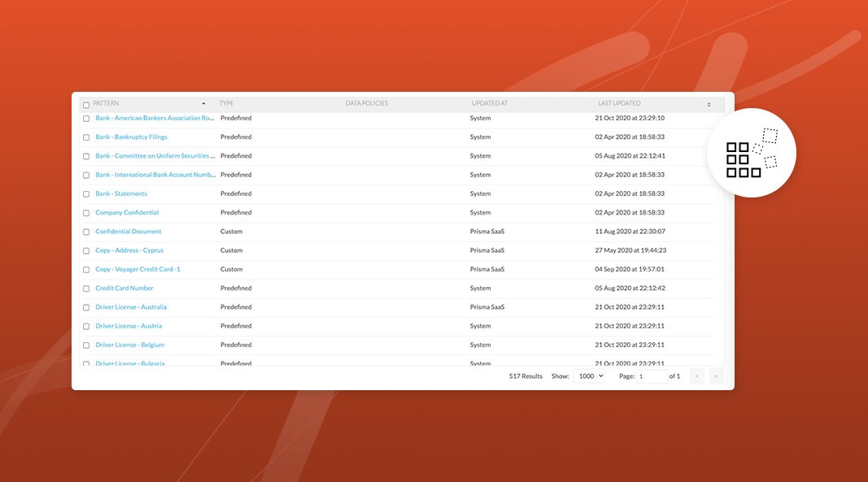Image resolution: width=868 pixels, height=482 pixels.
Task: Open Bank - American Bankers Association pattern link
Action: 155,118
